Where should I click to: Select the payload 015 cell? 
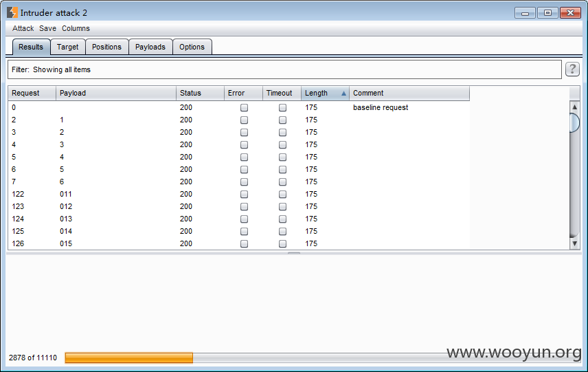pos(66,243)
